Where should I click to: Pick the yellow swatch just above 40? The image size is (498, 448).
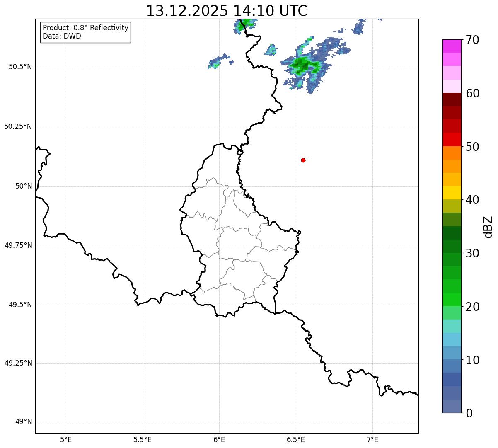[x=452, y=193]
